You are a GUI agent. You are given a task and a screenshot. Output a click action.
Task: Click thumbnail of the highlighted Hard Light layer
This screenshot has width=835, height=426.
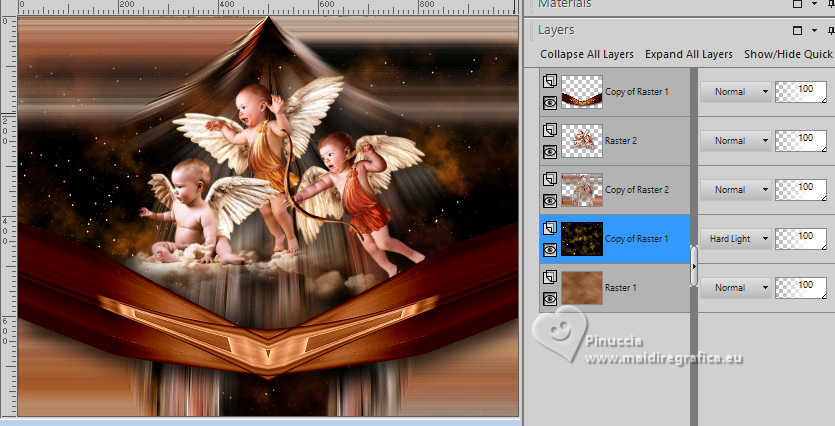[582, 239]
